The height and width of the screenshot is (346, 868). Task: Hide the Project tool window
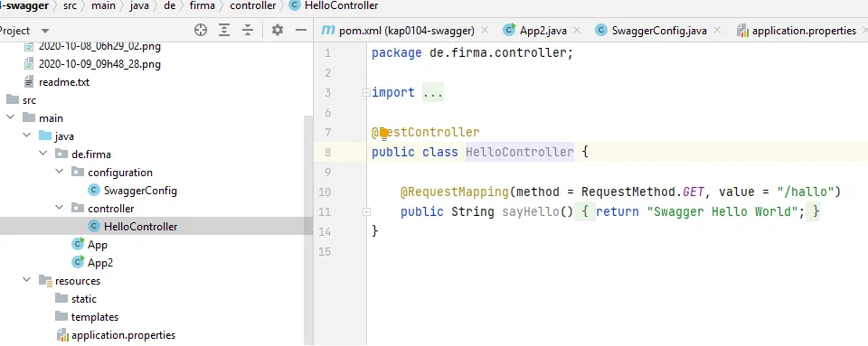coord(301,31)
